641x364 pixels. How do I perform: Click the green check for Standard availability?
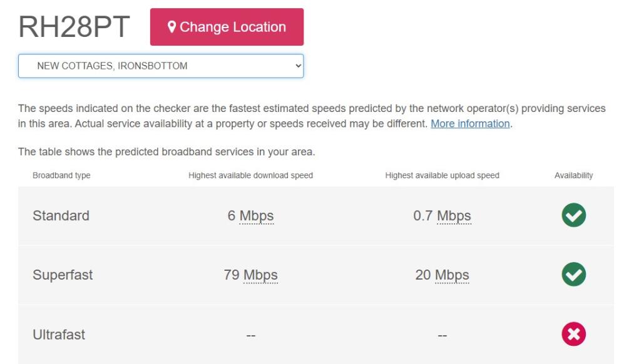[x=573, y=215]
